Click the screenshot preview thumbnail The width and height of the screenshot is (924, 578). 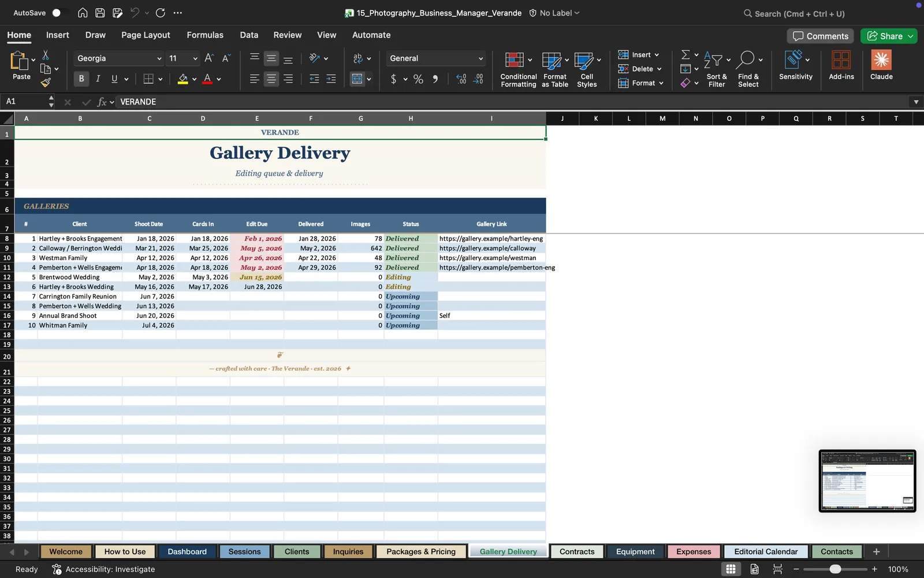(x=867, y=481)
